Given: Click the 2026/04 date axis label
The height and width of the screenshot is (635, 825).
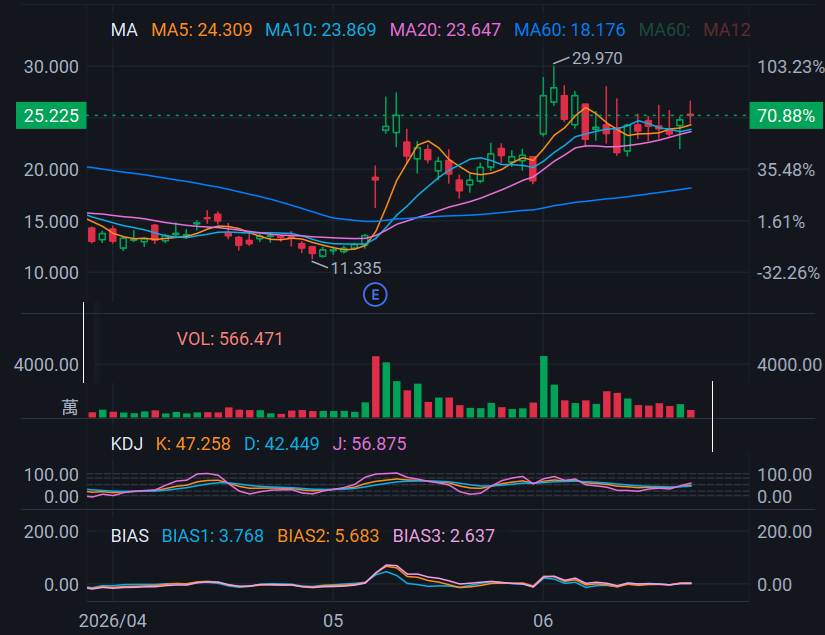Looking at the screenshot, I should (113, 621).
